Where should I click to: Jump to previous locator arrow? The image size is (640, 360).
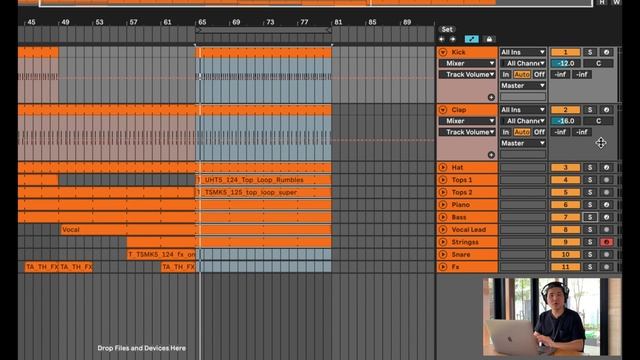click(x=442, y=39)
